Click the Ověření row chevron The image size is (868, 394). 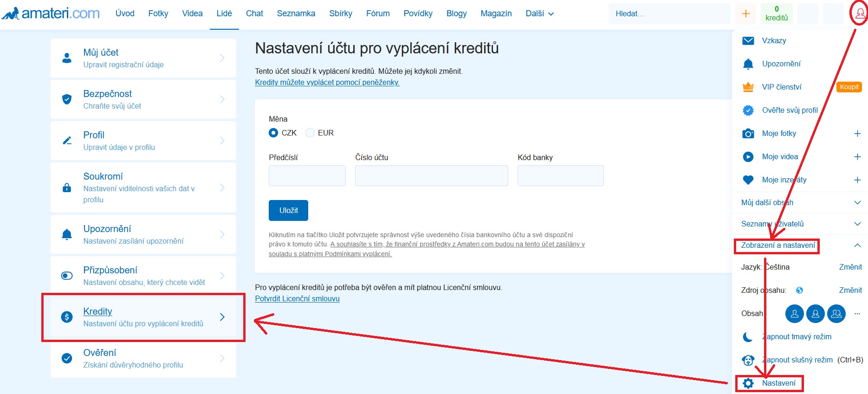pyautogui.click(x=222, y=358)
